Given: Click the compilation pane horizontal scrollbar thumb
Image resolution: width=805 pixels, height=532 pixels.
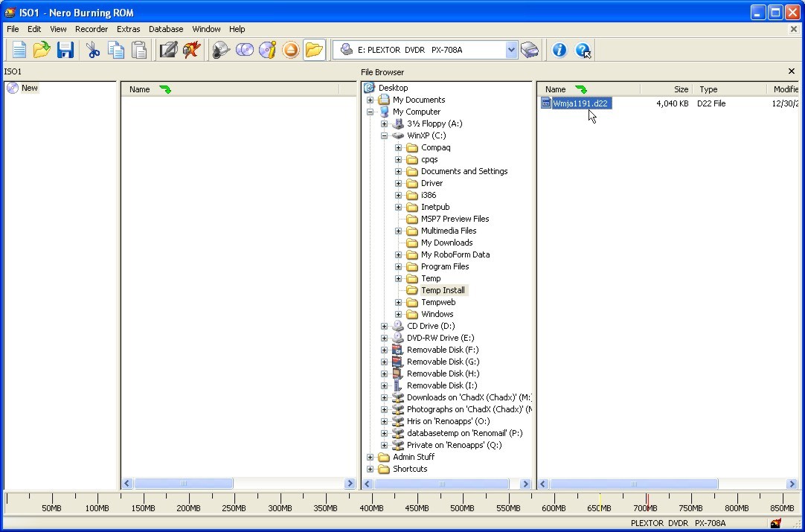Looking at the screenshot, I should point(183,483).
